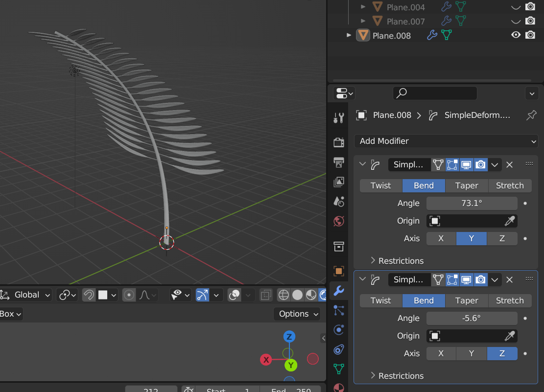The width and height of the screenshot is (544, 392).
Task: Click the mesh data icon beside Plane.008
Action: pos(447,35)
